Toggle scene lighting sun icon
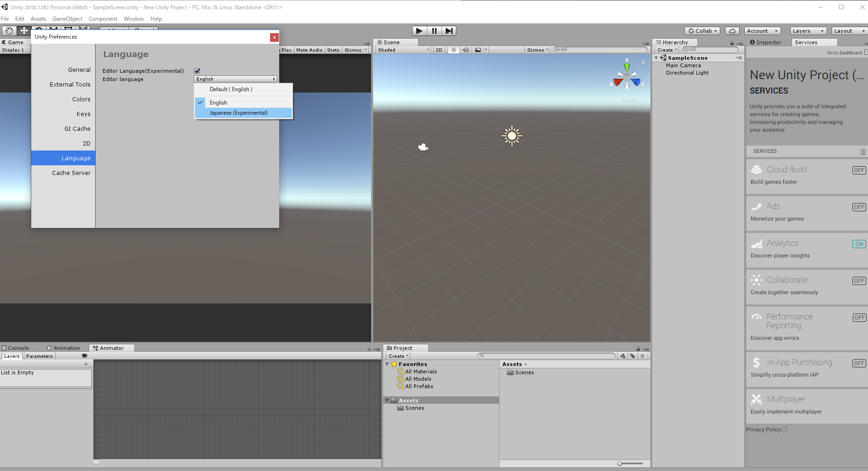The width and height of the screenshot is (868, 471). point(454,50)
